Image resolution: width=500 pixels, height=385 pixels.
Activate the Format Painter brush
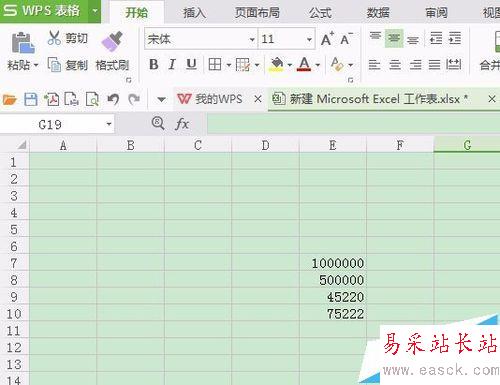click(x=112, y=41)
